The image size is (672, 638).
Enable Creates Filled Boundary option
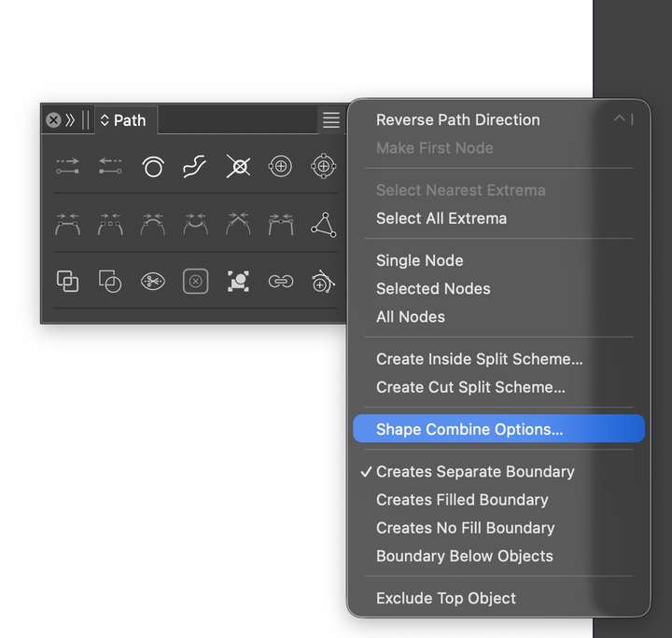462,500
